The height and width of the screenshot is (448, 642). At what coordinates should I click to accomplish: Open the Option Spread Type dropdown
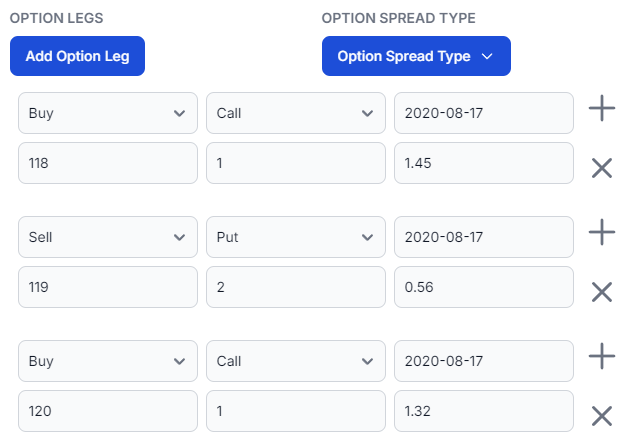(x=416, y=56)
